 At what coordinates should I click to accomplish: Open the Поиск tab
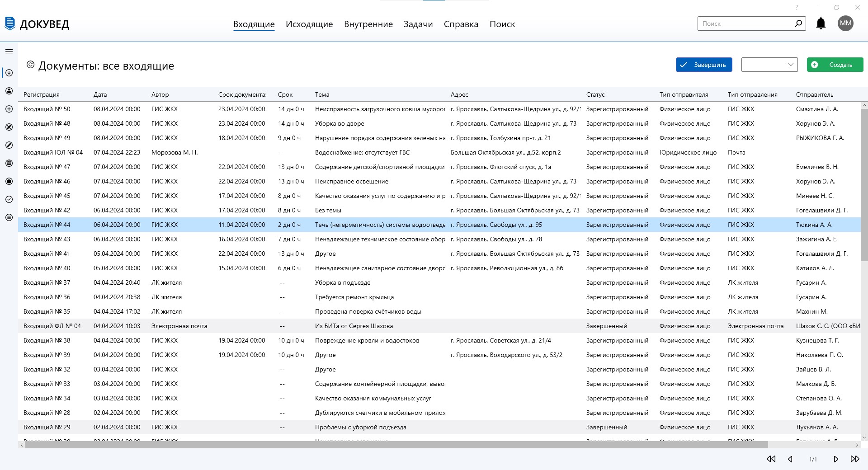tap(502, 24)
